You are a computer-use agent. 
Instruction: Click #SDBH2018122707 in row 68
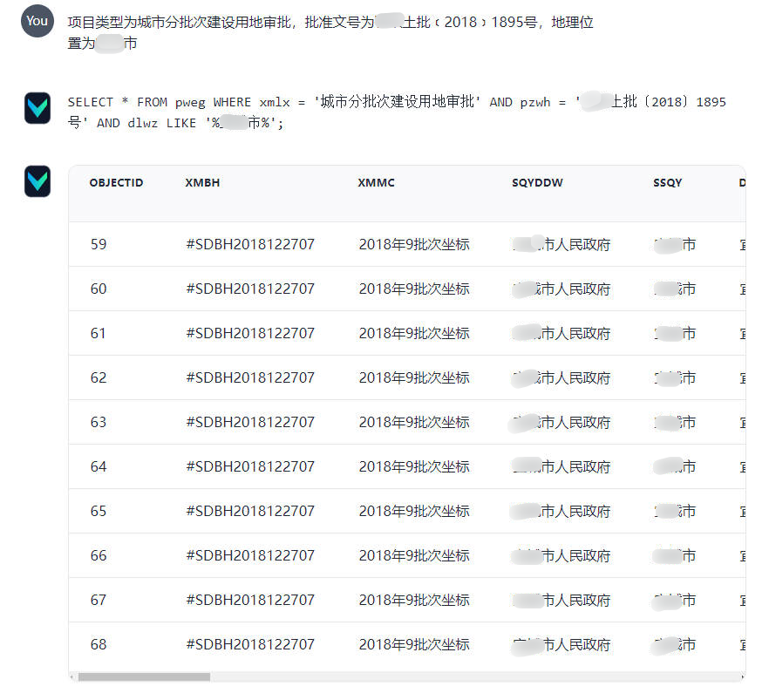(250, 644)
